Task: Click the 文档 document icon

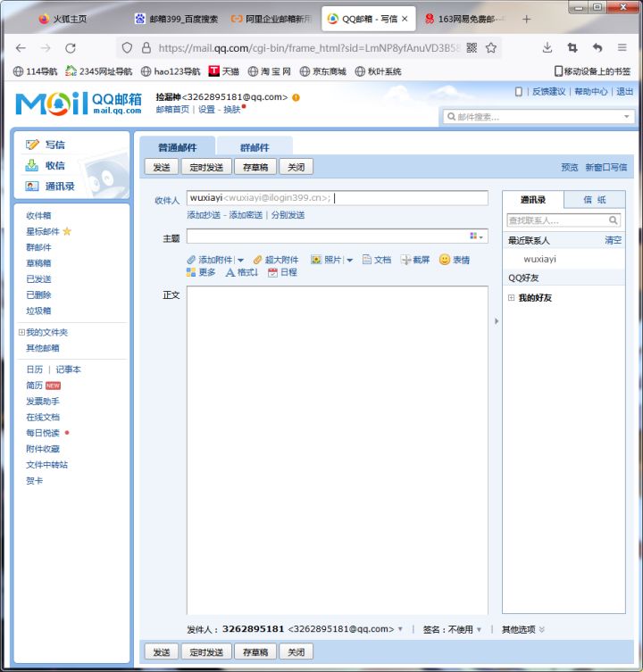Action: point(367,260)
